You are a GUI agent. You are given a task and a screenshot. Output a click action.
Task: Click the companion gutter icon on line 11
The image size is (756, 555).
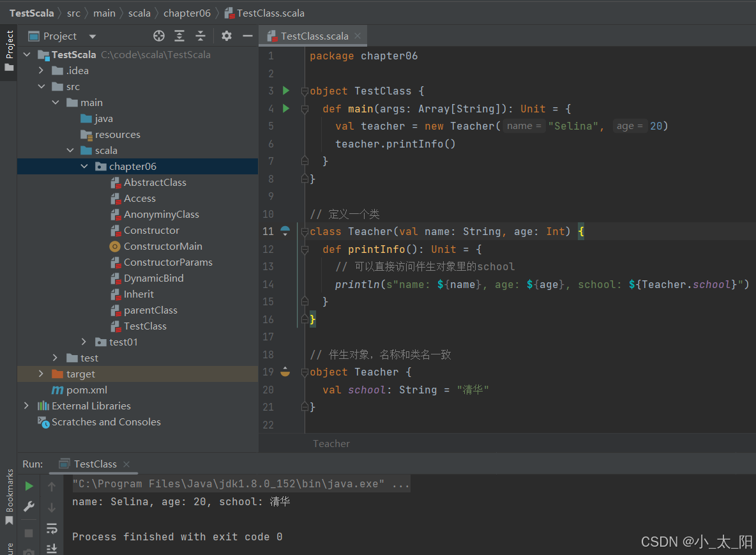pos(285,231)
